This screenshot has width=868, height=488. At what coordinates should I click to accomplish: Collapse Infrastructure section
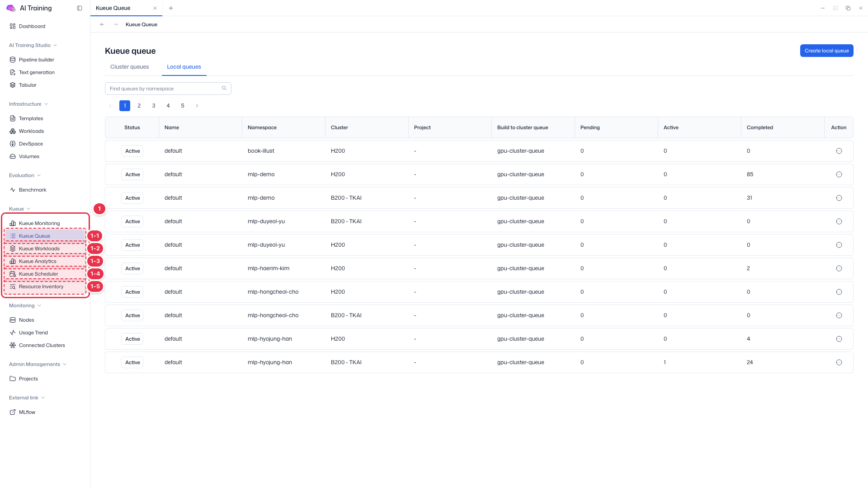(x=28, y=104)
